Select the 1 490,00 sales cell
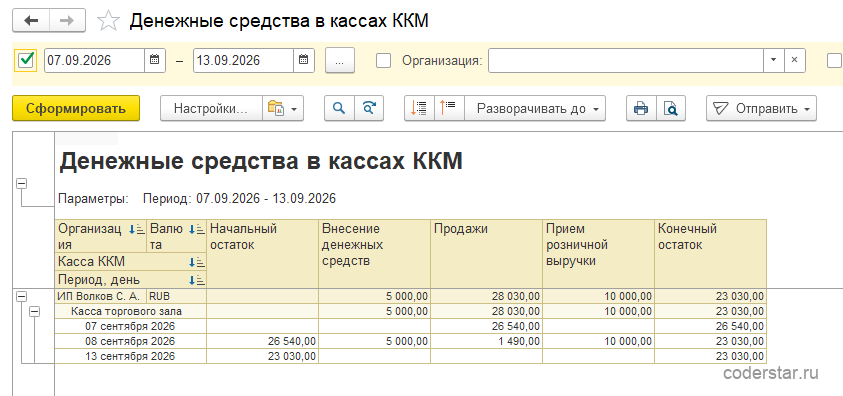This screenshot has width=843, height=396. [x=487, y=341]
